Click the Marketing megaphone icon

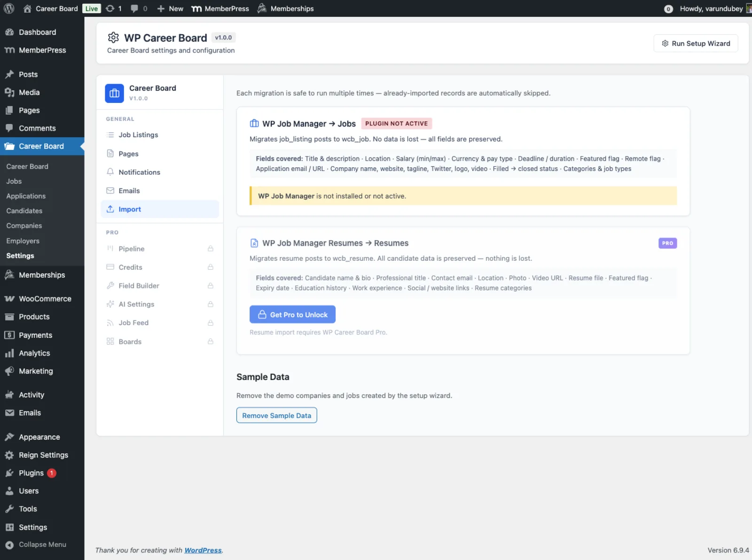[9, 371]
